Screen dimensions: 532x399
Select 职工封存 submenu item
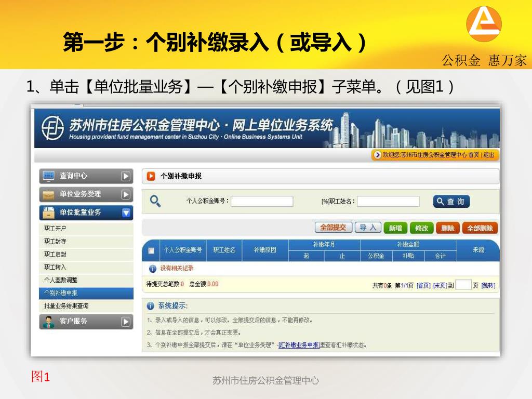tap(86, 242)
